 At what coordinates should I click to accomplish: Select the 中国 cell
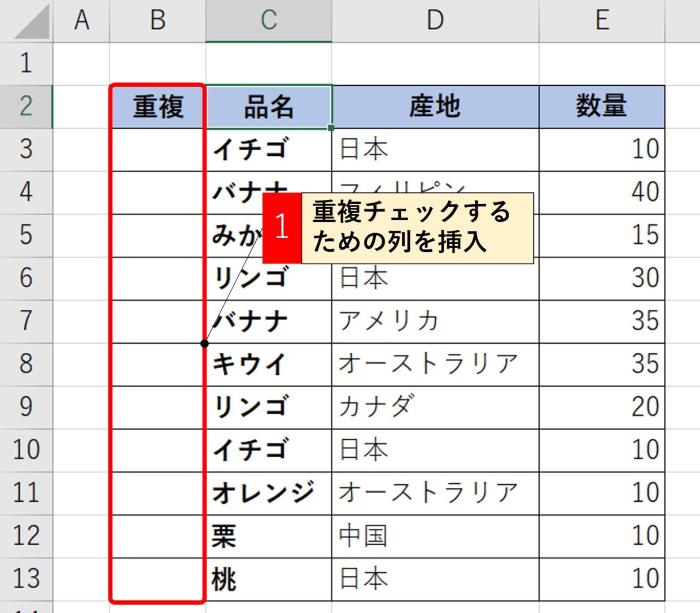(435, 536)
